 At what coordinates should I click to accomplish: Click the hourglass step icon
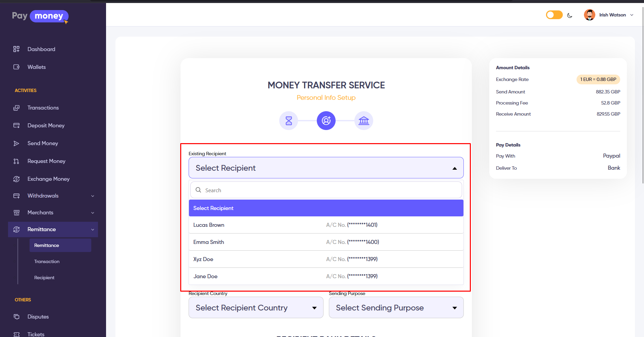(x=289, y=121)
